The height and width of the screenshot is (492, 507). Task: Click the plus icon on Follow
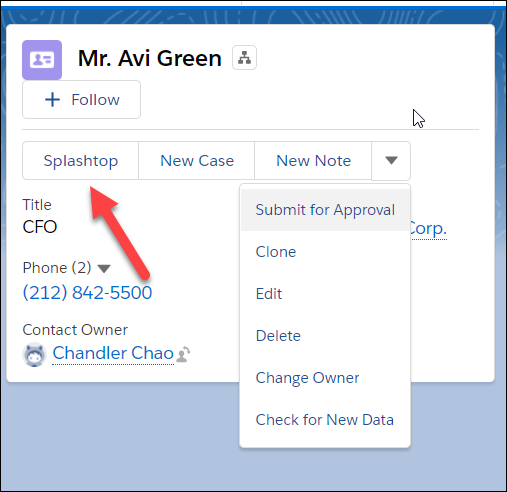[52, 100]
